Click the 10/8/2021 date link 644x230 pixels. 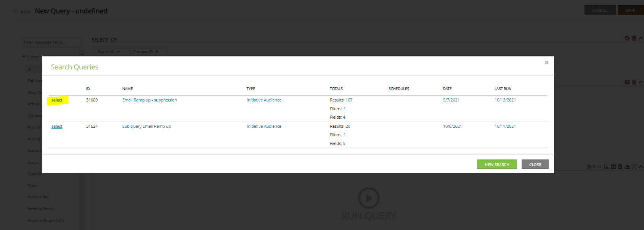[x=452, y=126]
